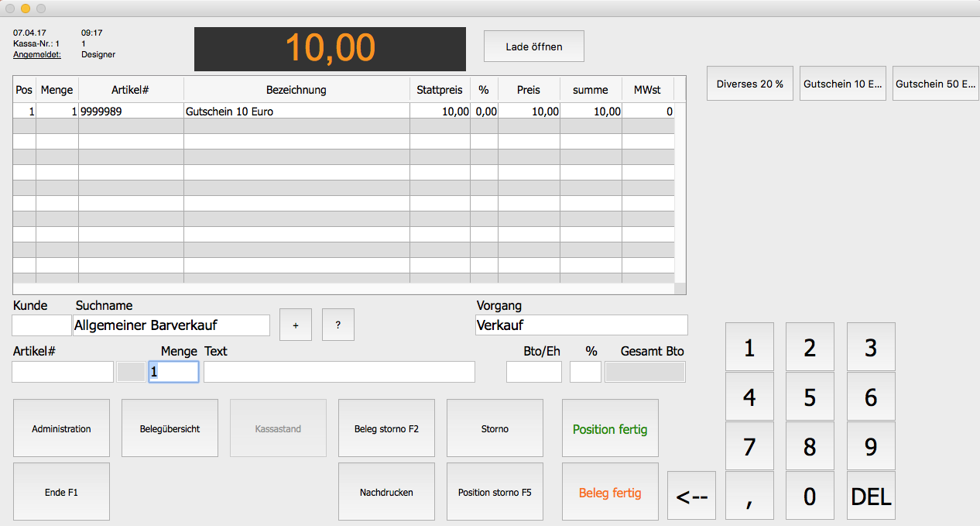Tap keypad digit 6
The image size is (980, 526).
coord(871,397)
